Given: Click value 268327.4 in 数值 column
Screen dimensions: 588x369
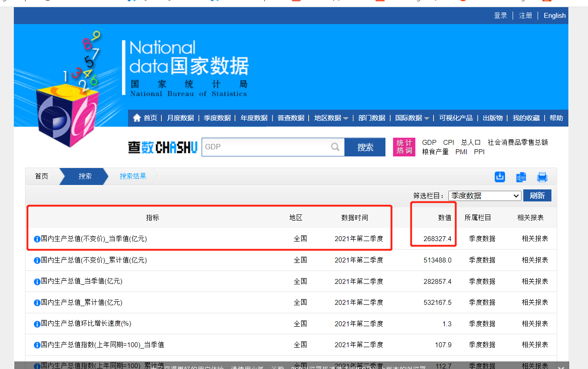Looking at the screenshot, I should 438,239.
